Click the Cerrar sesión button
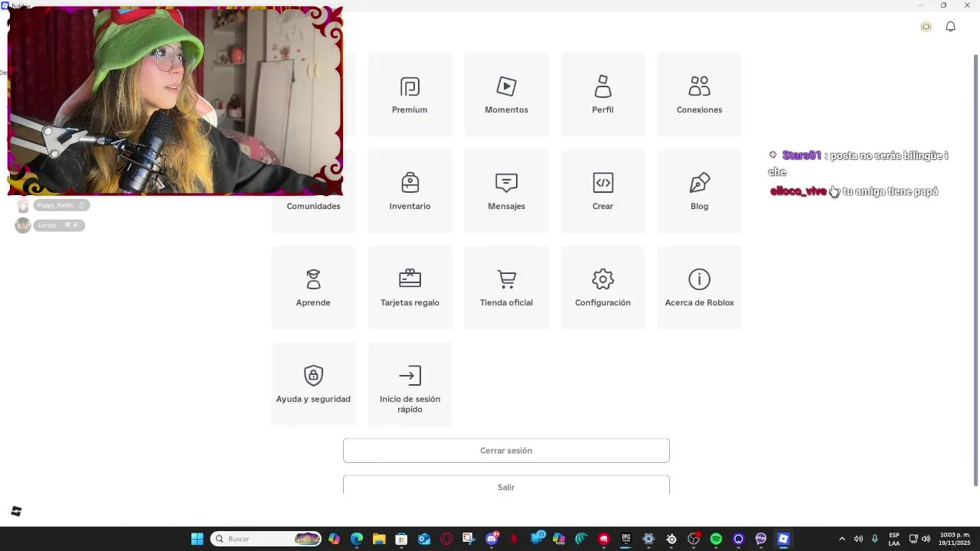 (x=506, y=451)
